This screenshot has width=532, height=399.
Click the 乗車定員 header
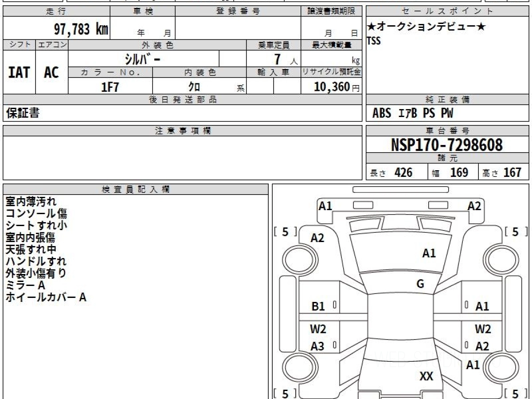pyautogui.click(x=274, y=45)
